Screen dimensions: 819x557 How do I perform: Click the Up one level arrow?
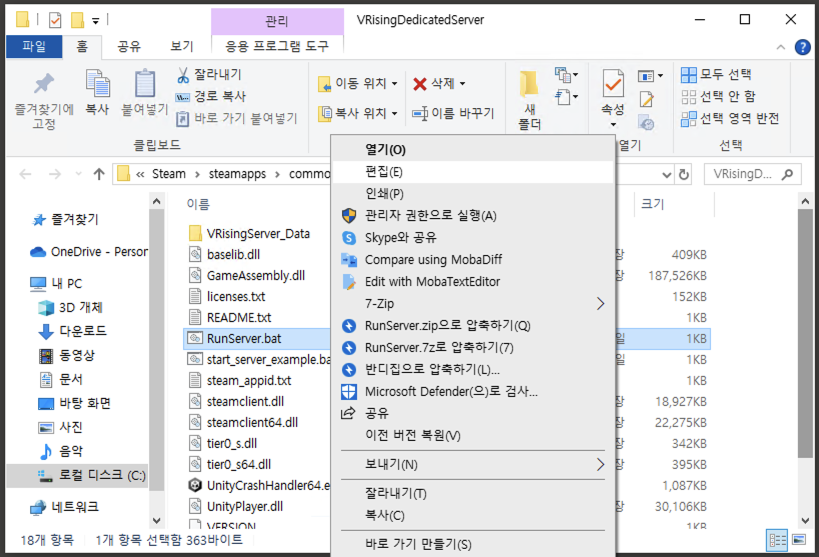99,174
